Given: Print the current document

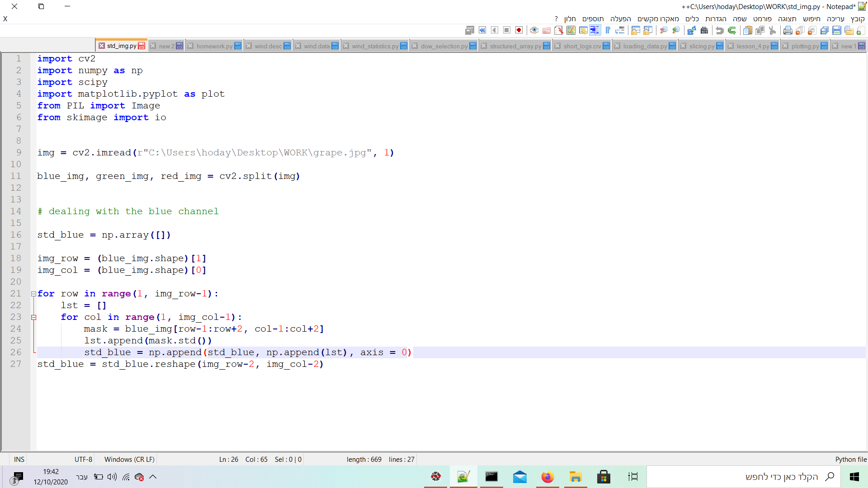Looking at the screenshot, I should click(788, 30).
